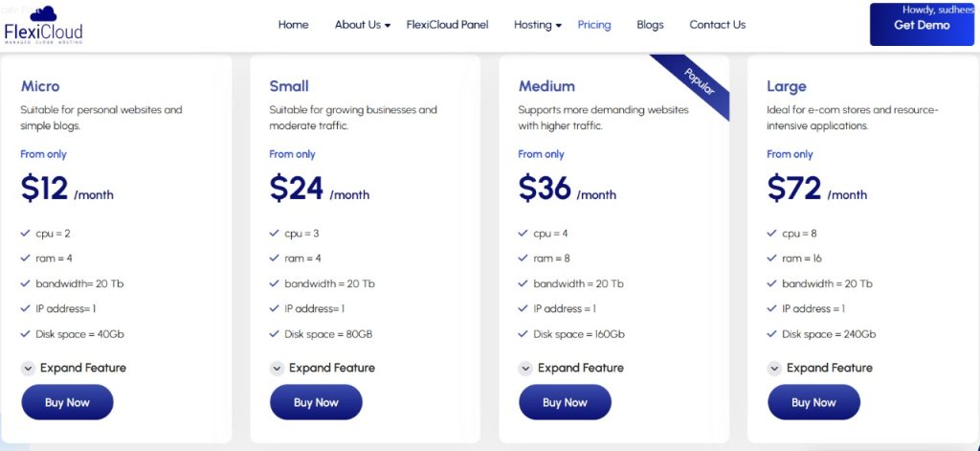Image resolution: width=980 pixels, height=451 pixels.
Task: Open the Pricing menu item
Action: pos(594,25)
